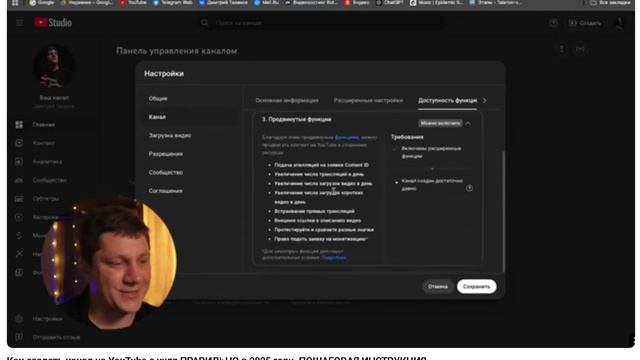This screenshot has height=360, width=640.
Task: Open the apps grid in the bookmarks bar
Action: [x=15, y=3]
